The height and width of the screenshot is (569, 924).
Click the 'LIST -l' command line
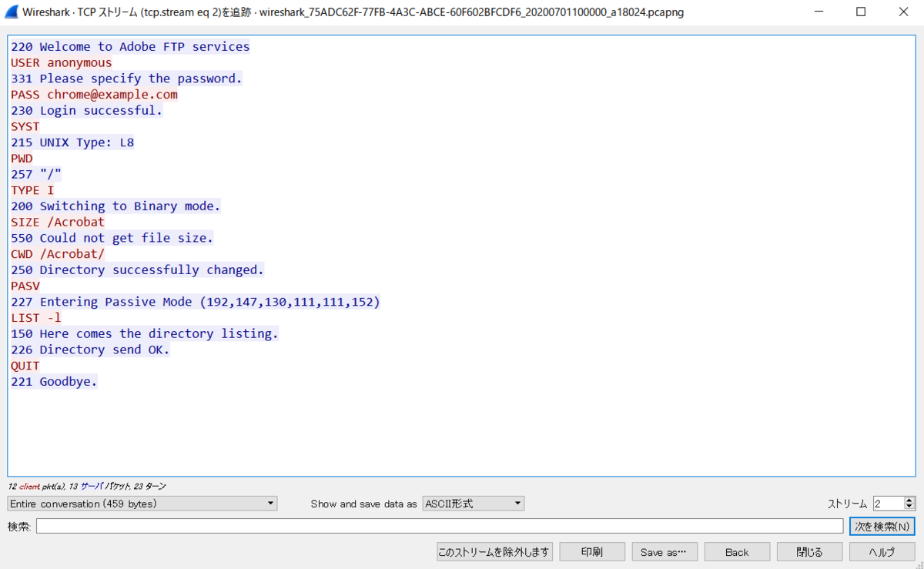click(x=36, y=318)
